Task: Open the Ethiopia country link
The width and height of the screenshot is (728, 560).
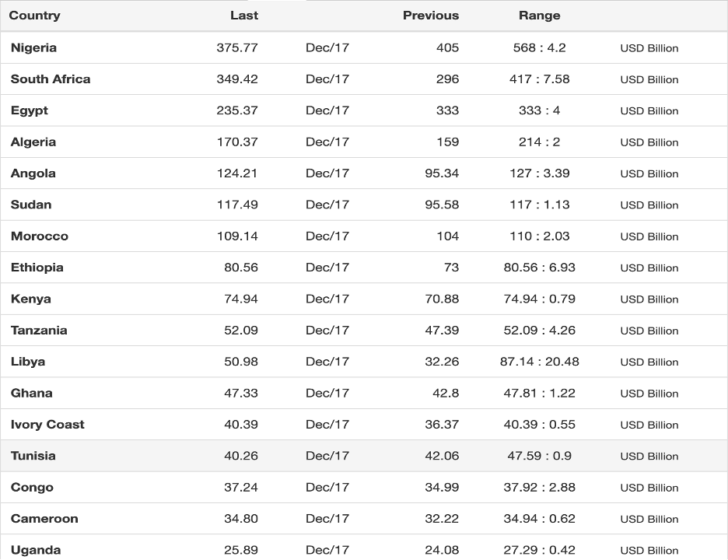Action: pyautogui.click(x=37, y=268)
